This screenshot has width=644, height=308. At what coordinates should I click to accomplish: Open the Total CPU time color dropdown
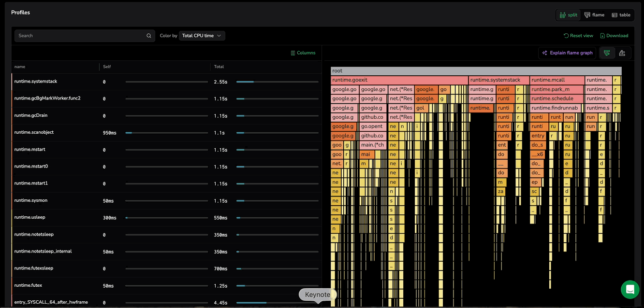[x=202, y=36]
